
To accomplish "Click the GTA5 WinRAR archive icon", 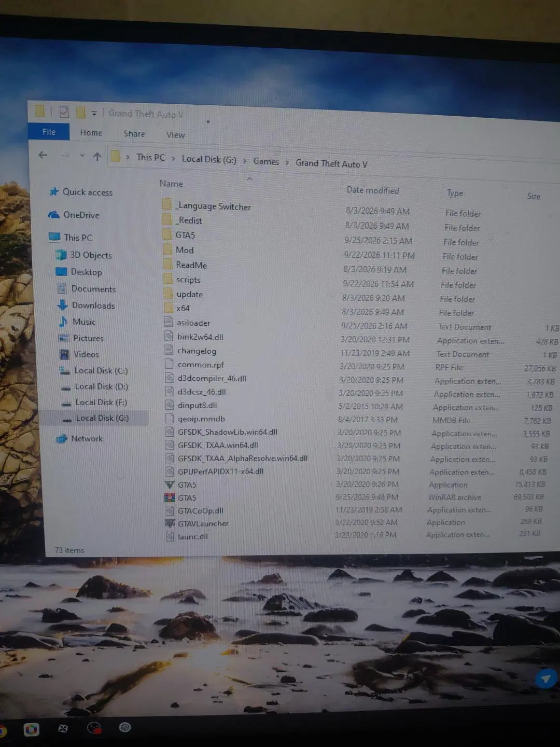I will (x=170, y=497).
